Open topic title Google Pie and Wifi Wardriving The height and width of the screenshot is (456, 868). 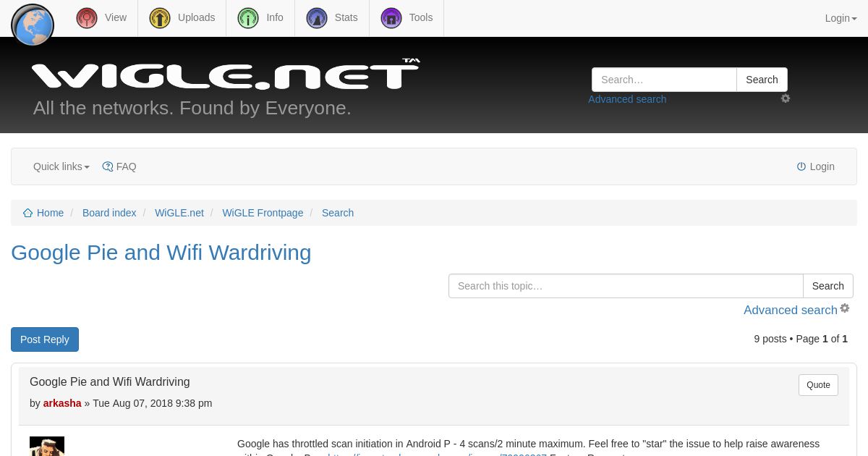161,253
